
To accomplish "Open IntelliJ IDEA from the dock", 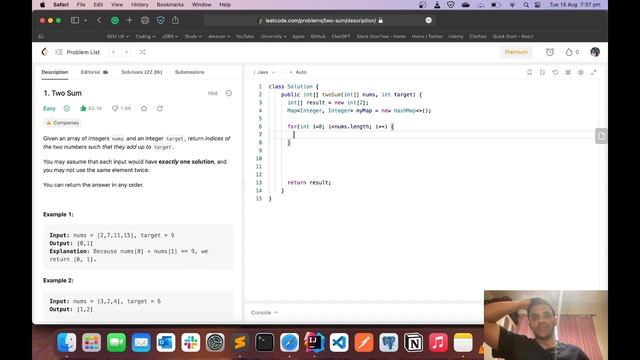I will pyautogui.click(x=314, y=342).
